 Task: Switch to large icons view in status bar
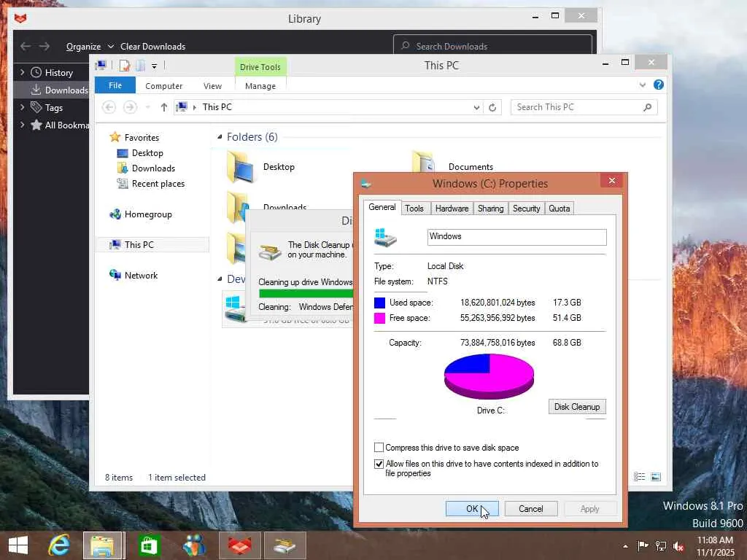click(656, 477)
